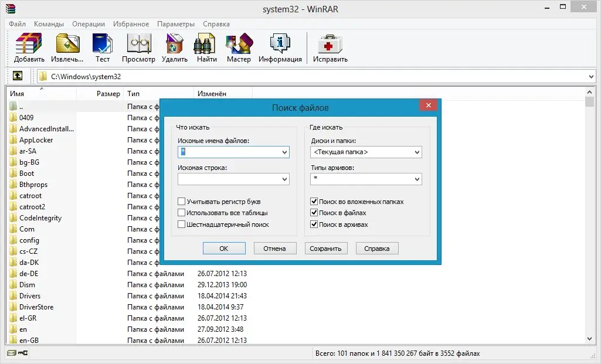The image size is (601, 364).
Task: Enable Учитывать регистр букв checkbox
Action: click(182, 201)
